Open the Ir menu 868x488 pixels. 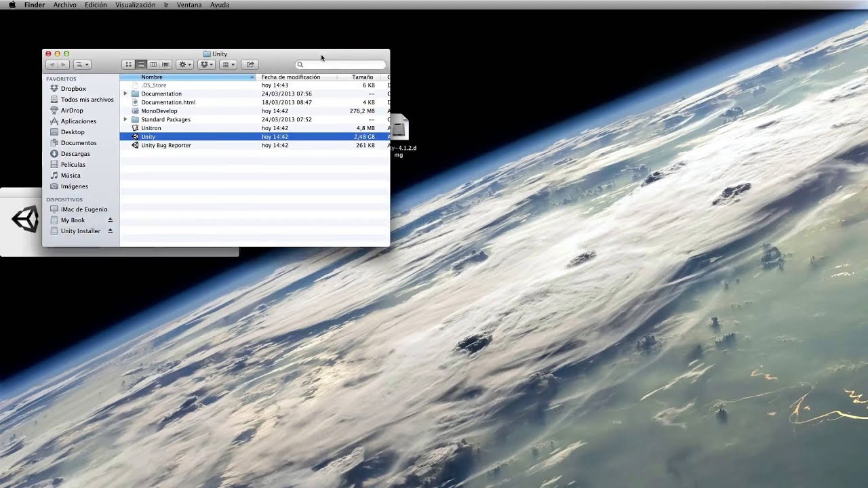click(166, 5)
